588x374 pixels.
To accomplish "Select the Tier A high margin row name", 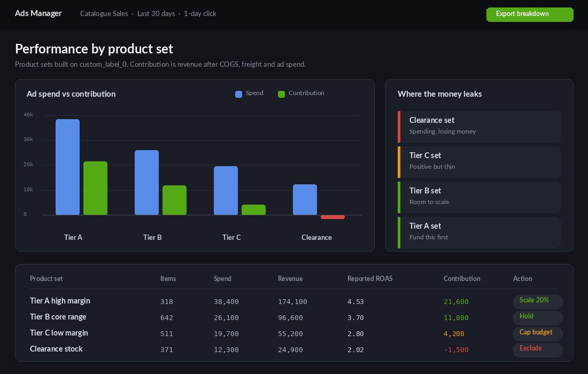I will click(60, 301).
